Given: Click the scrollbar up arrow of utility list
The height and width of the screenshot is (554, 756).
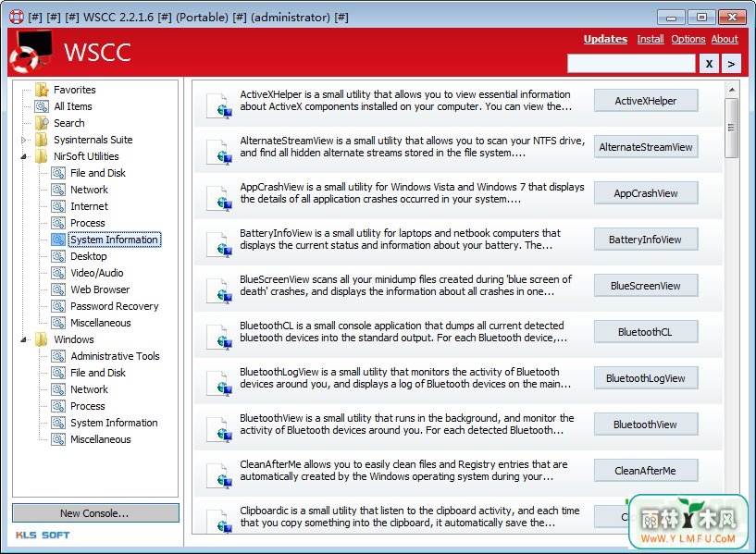Looking at the screenshot, I should [x=731, y=90].
